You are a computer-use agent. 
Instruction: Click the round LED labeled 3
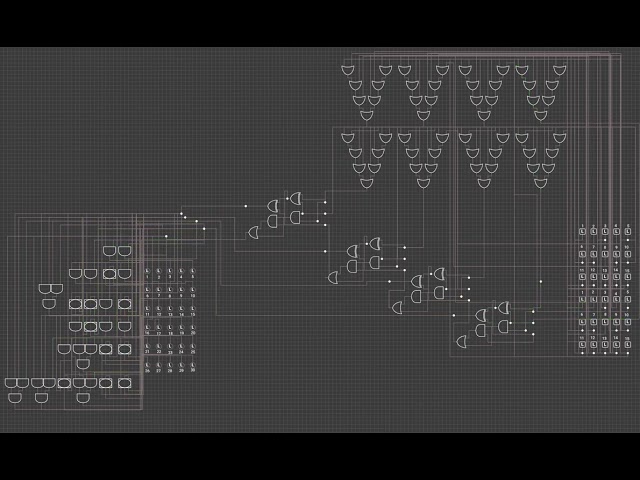[x=170, y=271]
